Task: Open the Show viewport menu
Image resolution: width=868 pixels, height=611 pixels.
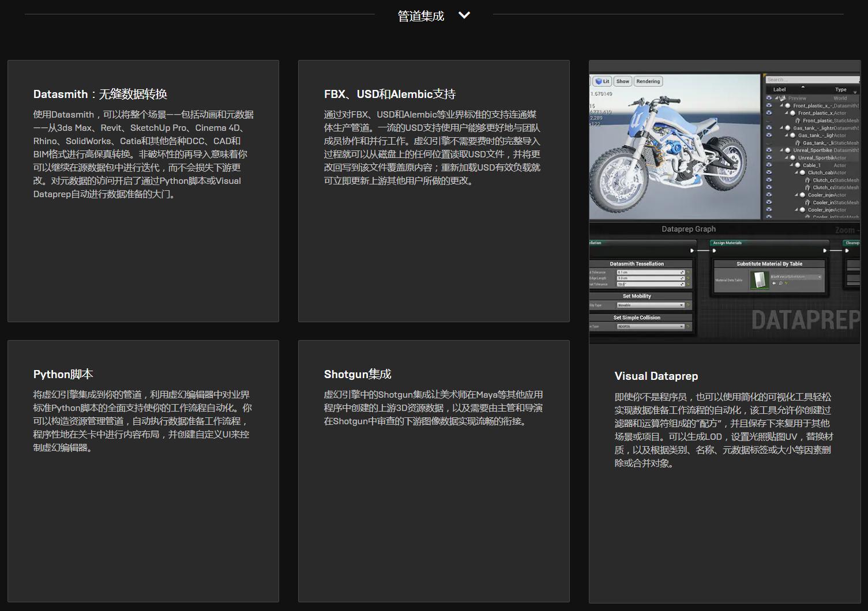Action: pos(622,81)
